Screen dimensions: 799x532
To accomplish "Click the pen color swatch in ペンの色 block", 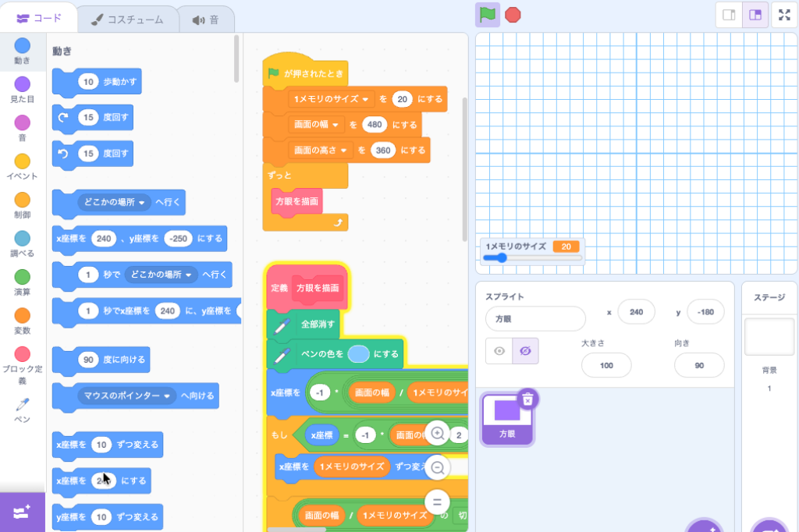I will (358, 354).
